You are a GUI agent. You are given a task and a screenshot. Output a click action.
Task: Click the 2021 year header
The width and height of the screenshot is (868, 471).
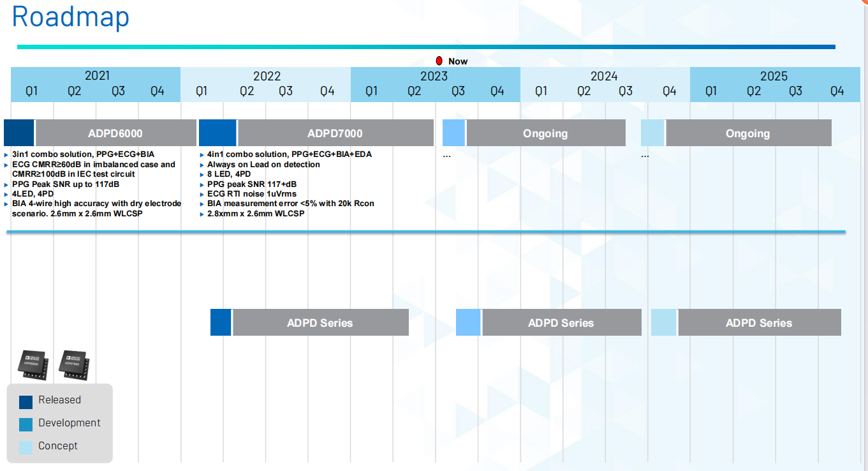(x=97, y=76)
